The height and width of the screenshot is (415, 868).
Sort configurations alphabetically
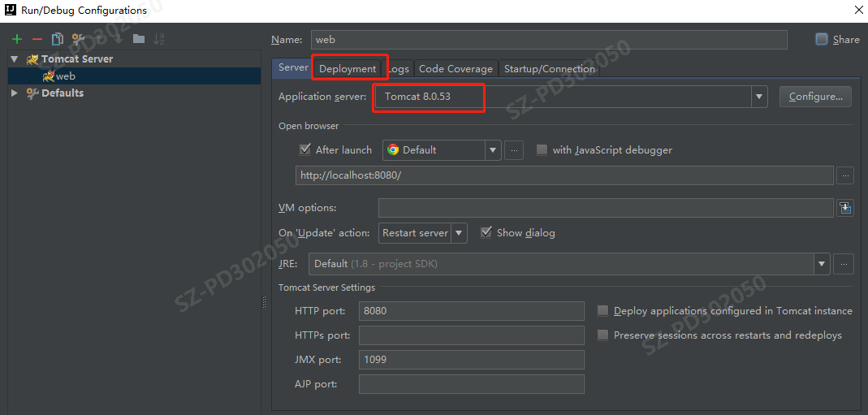(x=159, y=39)
